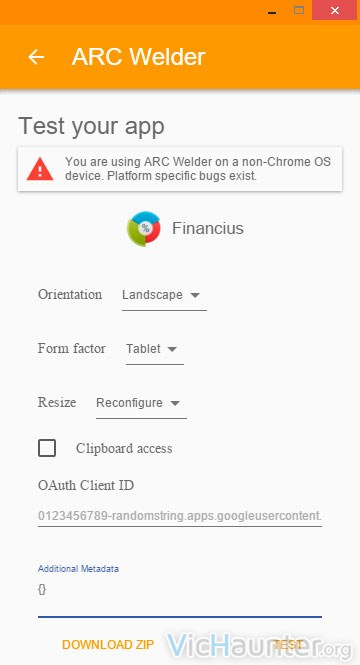Select the Financius app name
Screen dimensions: 360x665
pos(208,228)
